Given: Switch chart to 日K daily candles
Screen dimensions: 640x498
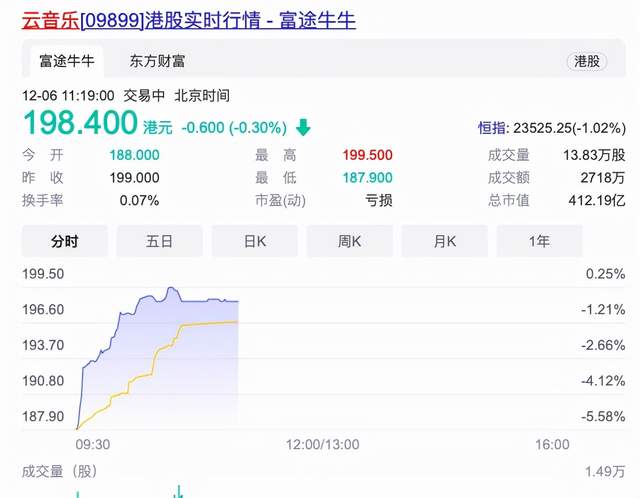Looking at the screenshot, I should pos(254,241).
